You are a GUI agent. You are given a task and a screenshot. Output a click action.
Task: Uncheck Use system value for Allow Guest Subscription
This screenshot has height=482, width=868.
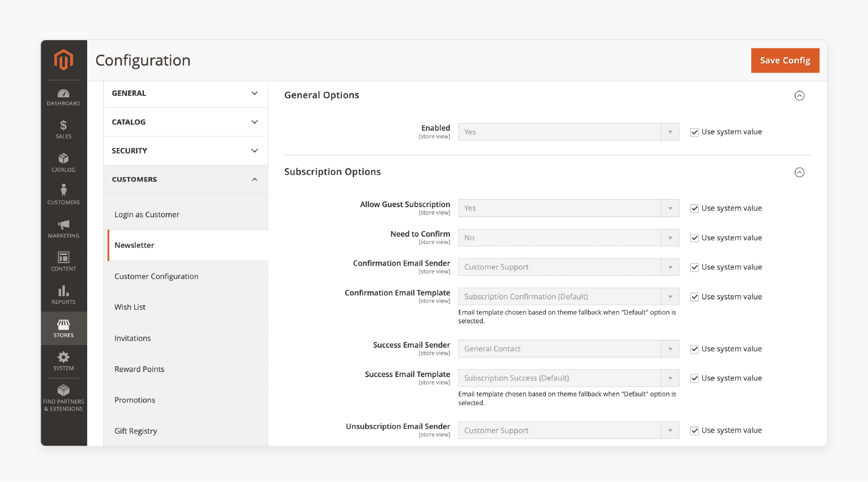tap(694, 209)
